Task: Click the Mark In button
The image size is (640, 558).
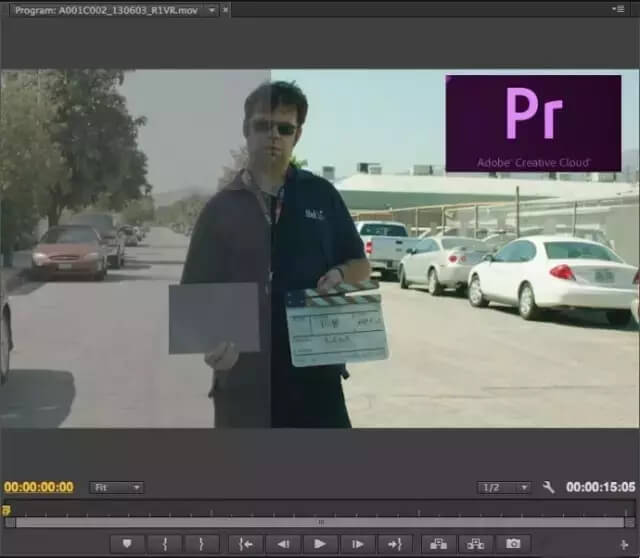Action: 164,543
